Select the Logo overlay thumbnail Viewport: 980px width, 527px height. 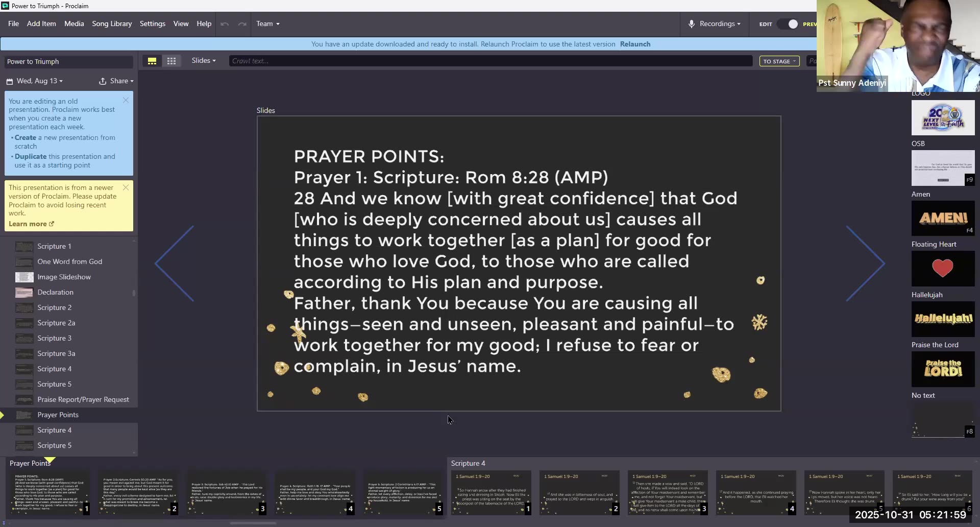[x=943, y=117]
